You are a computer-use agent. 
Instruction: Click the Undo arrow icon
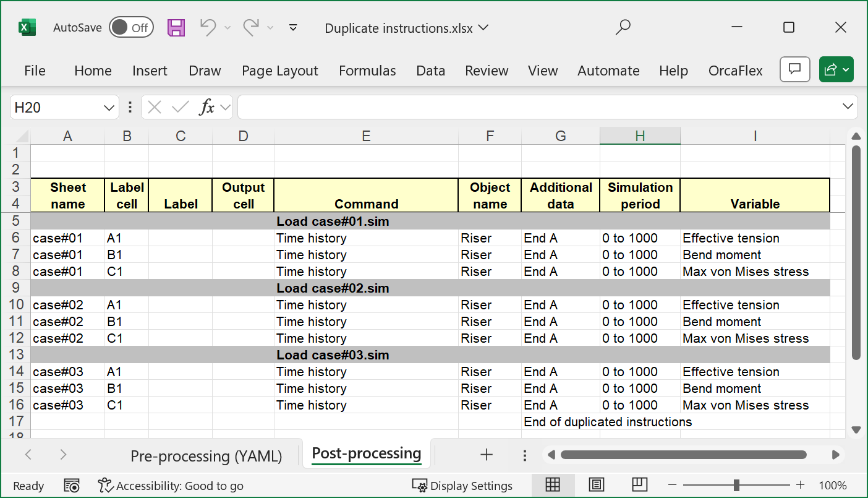[208, 28]
